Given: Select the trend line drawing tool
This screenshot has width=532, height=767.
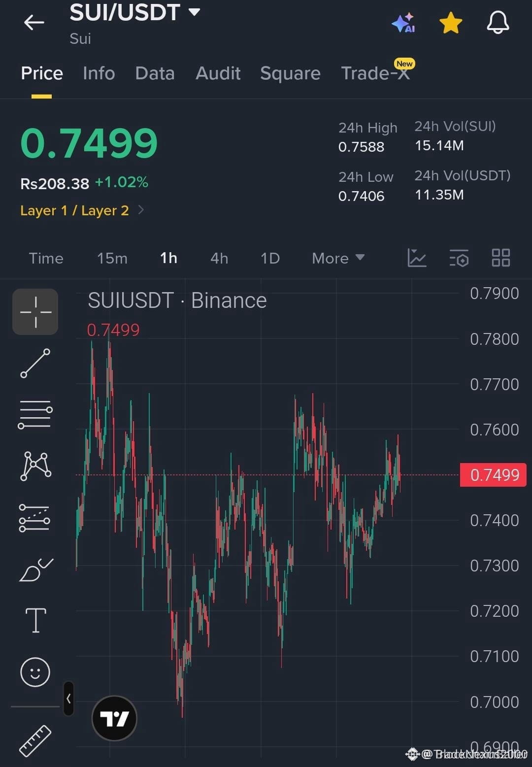Looking at the screenshot, I should tap(35, 364).
